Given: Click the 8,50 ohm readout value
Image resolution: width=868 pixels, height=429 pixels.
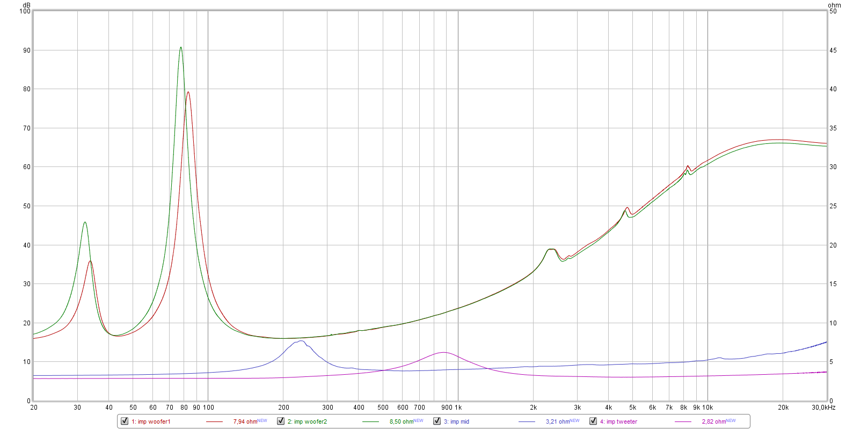Looking at the screenshot, I should [x=401, y=422].
